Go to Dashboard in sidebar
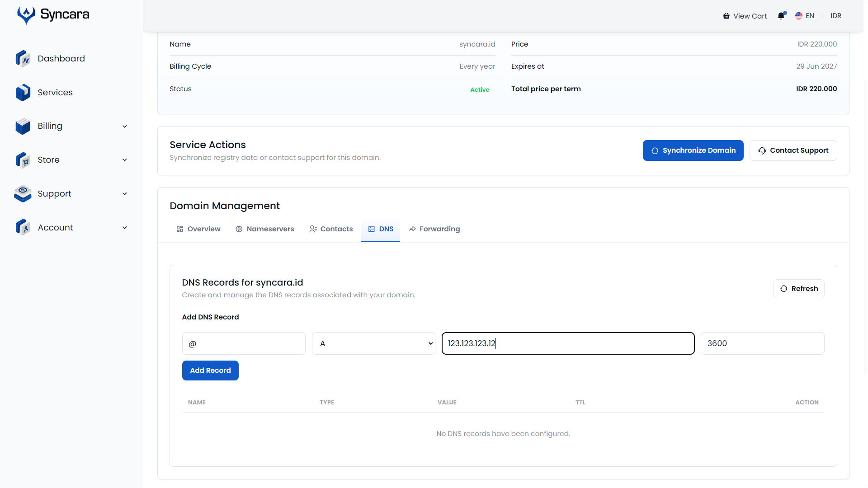 coord(61,59)
